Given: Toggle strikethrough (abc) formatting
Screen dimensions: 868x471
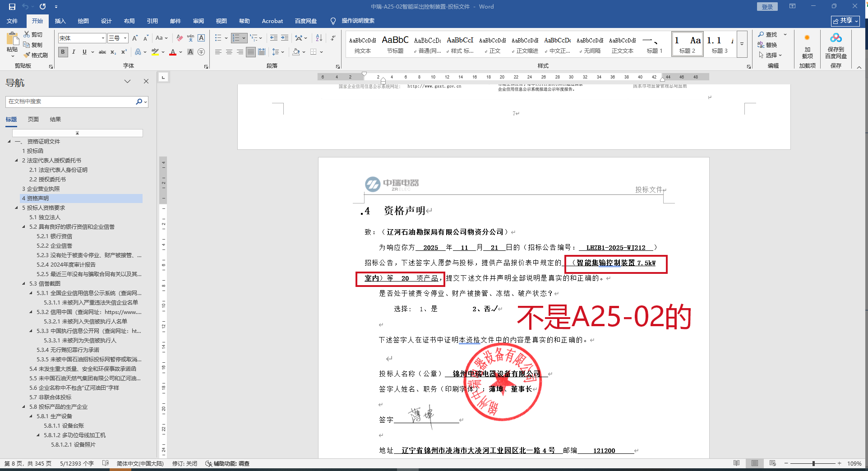Looking at the screenshot, I should pos(102,52).
